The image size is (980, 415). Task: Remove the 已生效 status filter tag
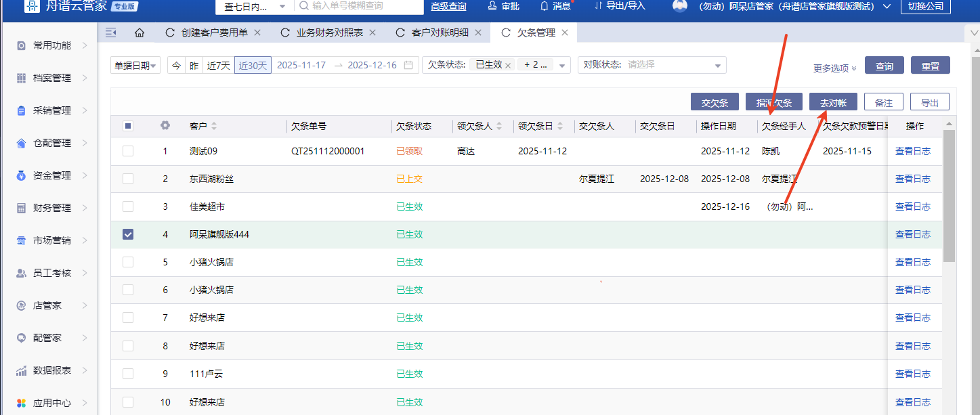[508, 65]
